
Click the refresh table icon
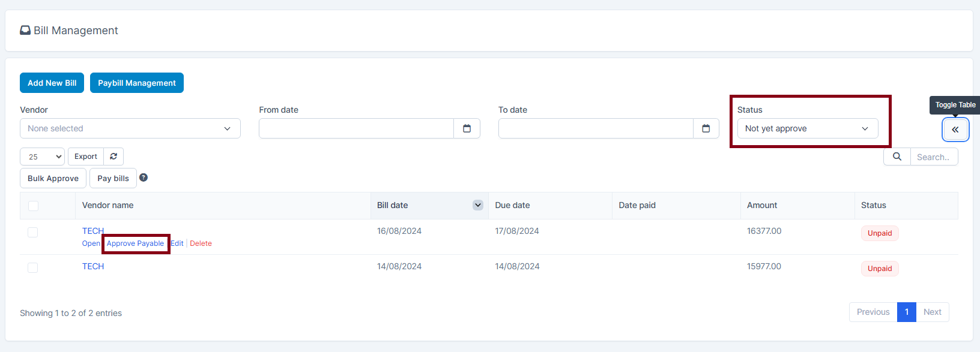click(x=113, y=157)
